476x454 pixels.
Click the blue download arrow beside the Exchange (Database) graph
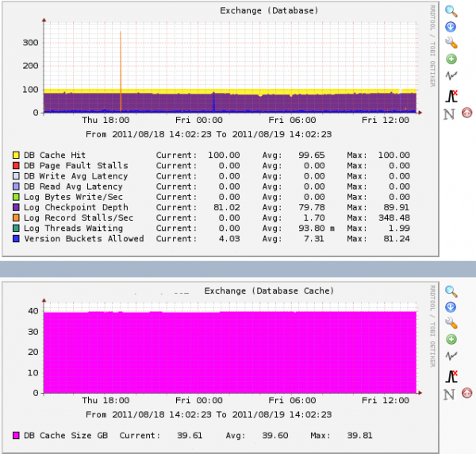coord(451,27)
